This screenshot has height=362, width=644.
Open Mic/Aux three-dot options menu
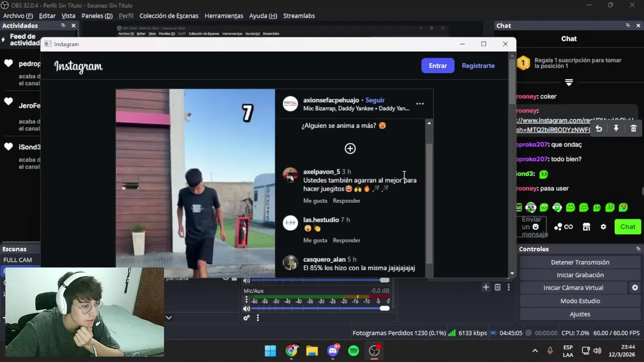(247, 300)
